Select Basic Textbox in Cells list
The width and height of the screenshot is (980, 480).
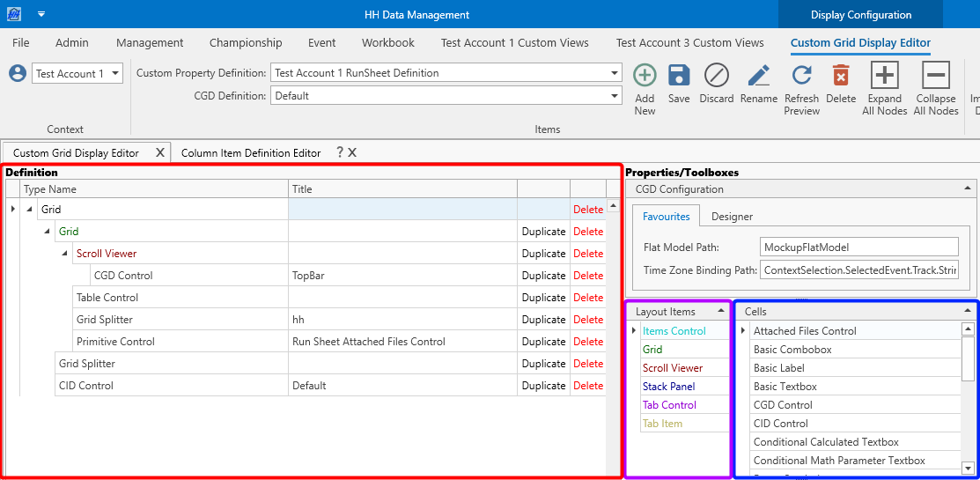855,387
